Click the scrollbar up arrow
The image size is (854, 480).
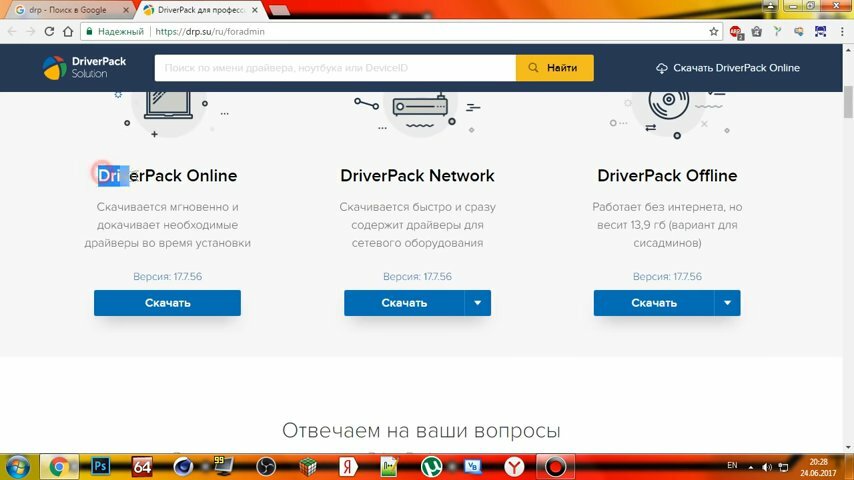click(848, 50)
